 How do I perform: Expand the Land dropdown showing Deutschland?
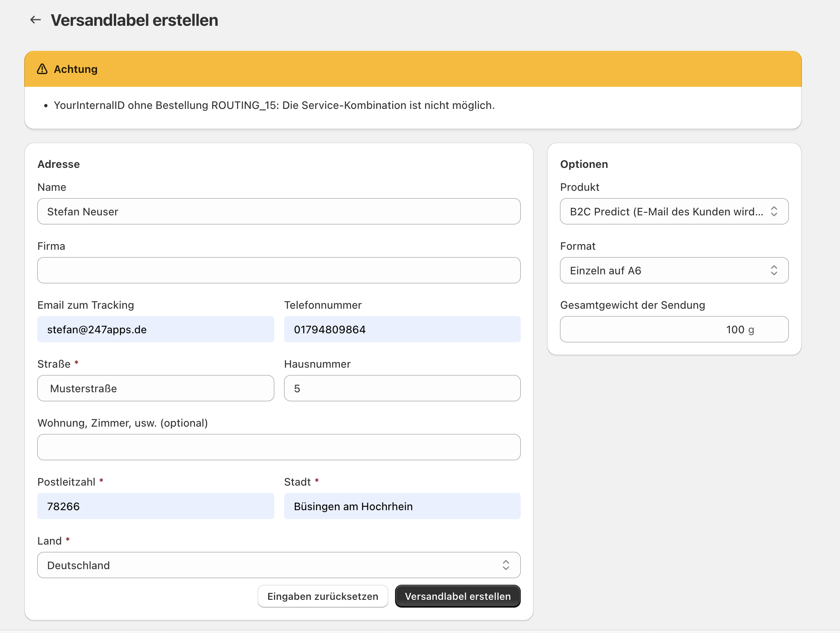point(270,565)
